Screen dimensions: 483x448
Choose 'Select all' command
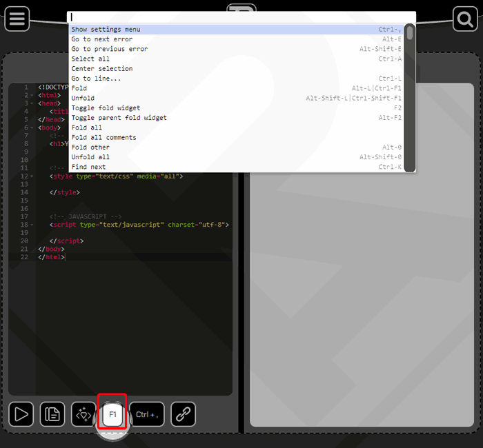coord(237,59)
